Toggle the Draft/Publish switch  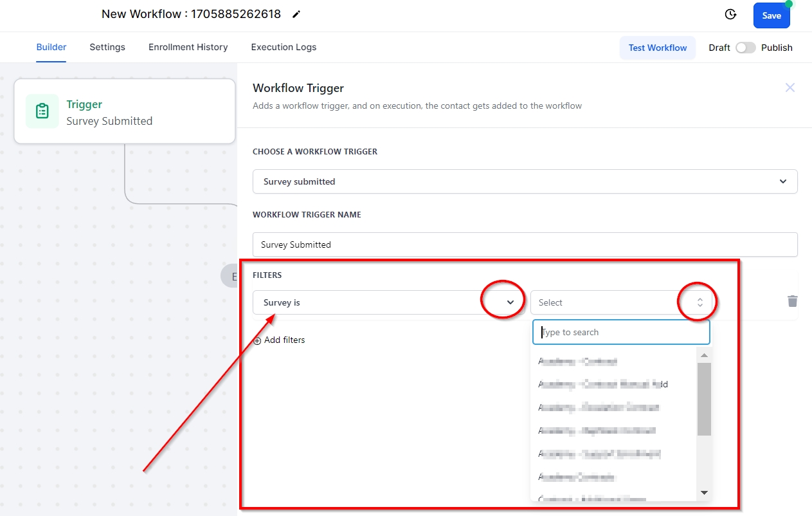coord(746,48)
